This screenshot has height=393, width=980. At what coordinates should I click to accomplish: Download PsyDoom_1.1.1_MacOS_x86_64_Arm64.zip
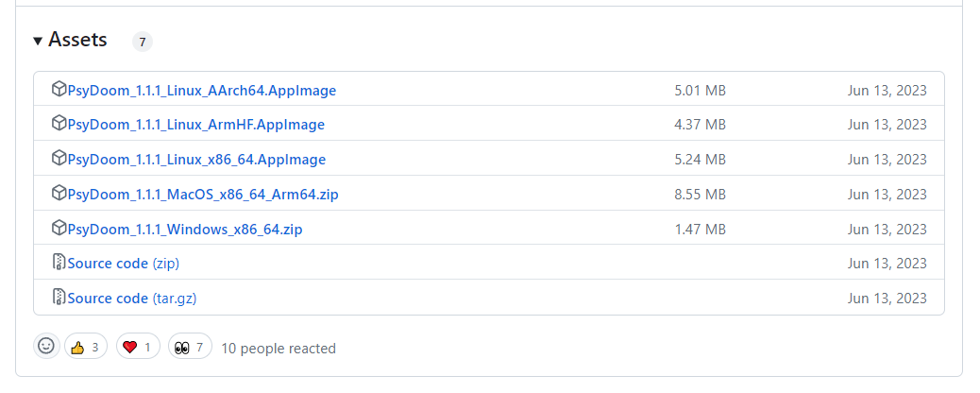203,194
